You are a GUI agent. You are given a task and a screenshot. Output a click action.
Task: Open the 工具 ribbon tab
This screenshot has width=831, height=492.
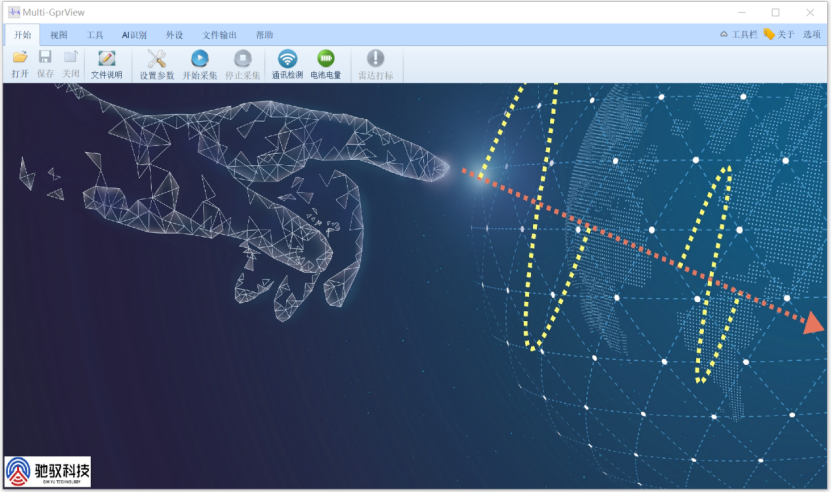click(95, 35)
